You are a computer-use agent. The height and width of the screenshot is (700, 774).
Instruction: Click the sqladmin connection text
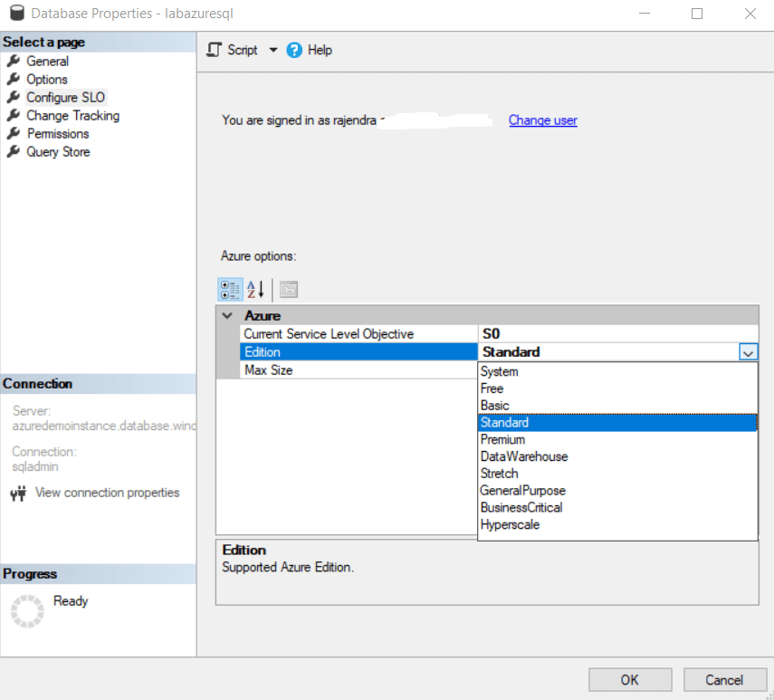[35, 466]
